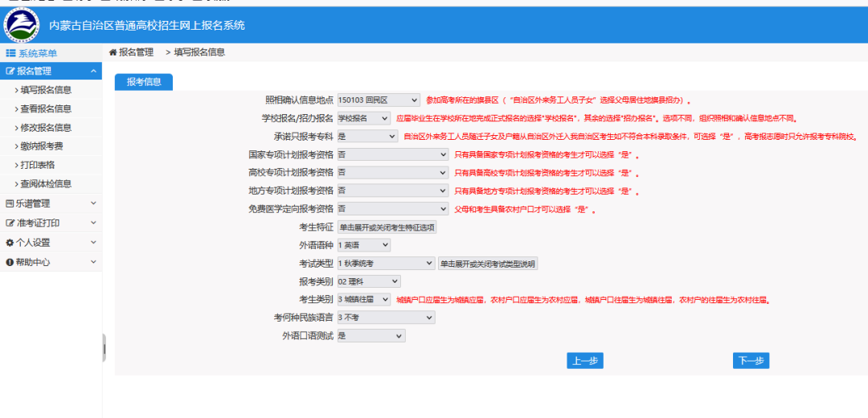Open the 国家专项计划报考资格 dropdown
Screen dimensions: 868x418
click(392, 154)
